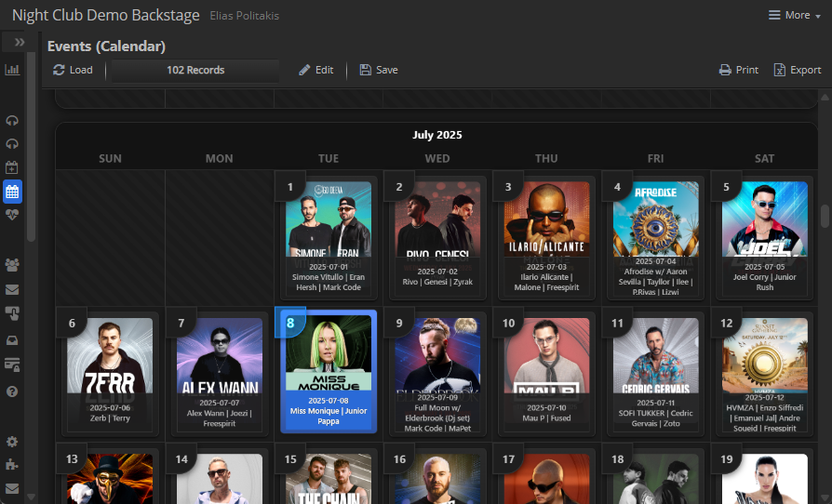Click the locked credit card sidebar icon
This screenshot has width=832, height=504.
pos(12,365)
